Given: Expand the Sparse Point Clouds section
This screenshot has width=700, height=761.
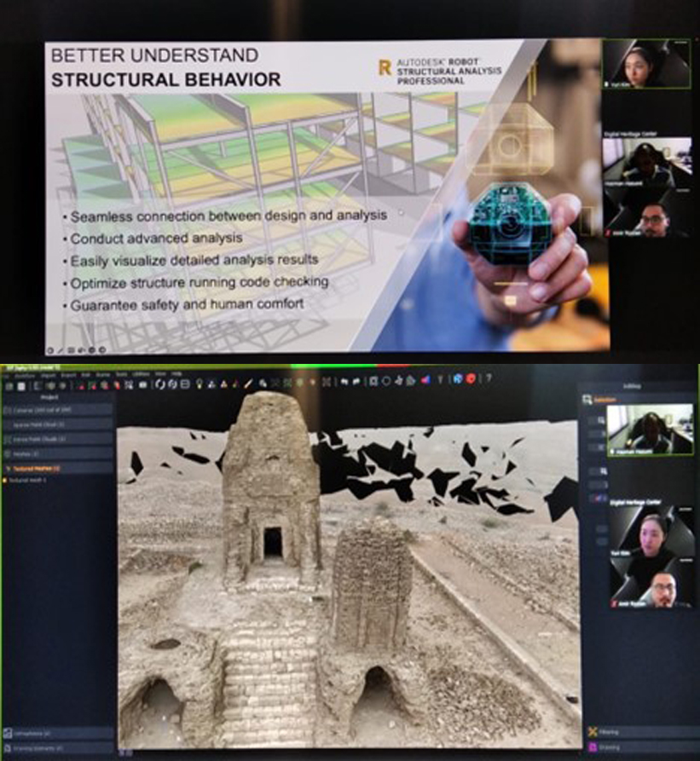Looking at the screenshot, I should (x=57, y=424).
